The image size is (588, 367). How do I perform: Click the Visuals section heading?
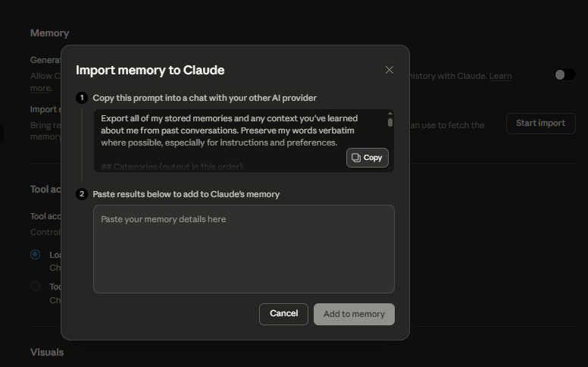pos(47,352)
